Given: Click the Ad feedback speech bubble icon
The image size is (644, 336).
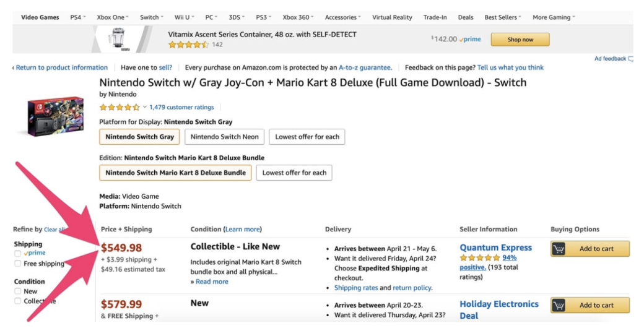Looking at the screenshot, I should 630,59.
